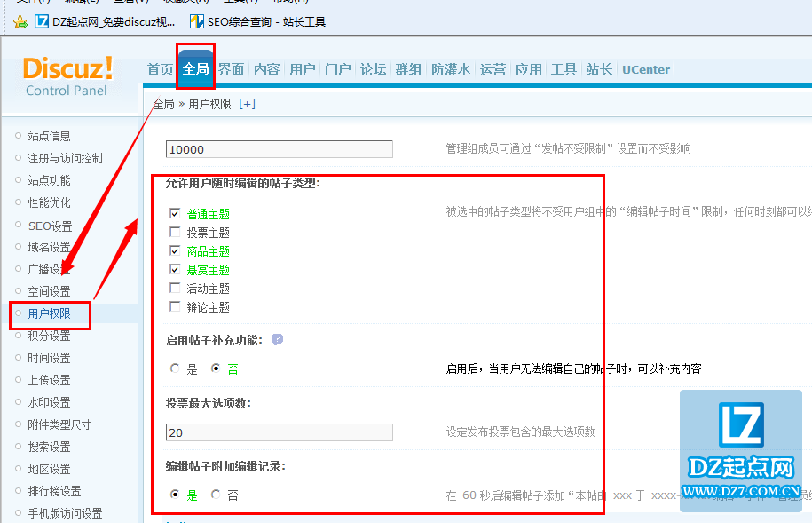This screenshot has height=523, width=812.
Task: Uncheck the 普通主题 checkbox
Action: point(175,213)
